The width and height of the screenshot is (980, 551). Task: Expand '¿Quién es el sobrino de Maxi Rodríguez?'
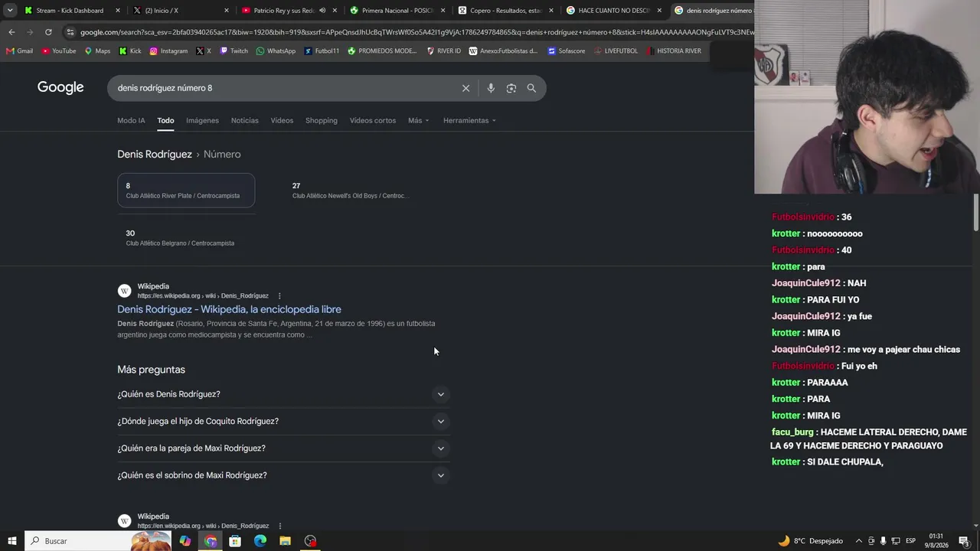coord(282,475)
